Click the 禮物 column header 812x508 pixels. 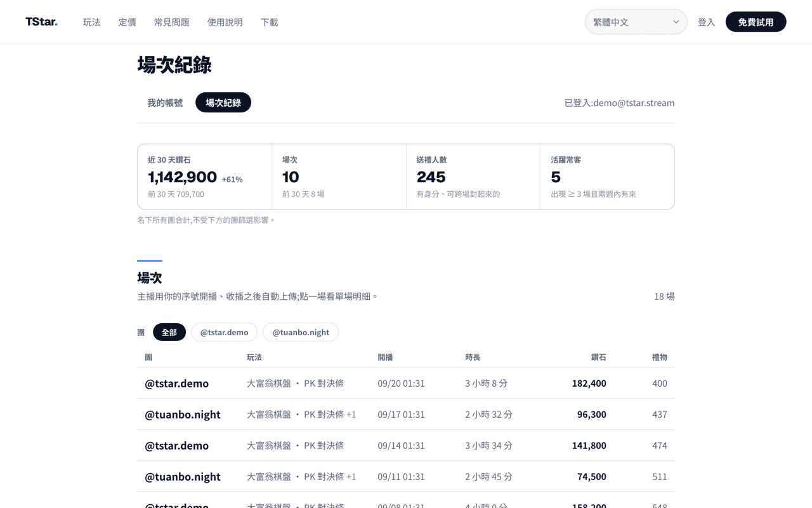click(x=659, y=357)
